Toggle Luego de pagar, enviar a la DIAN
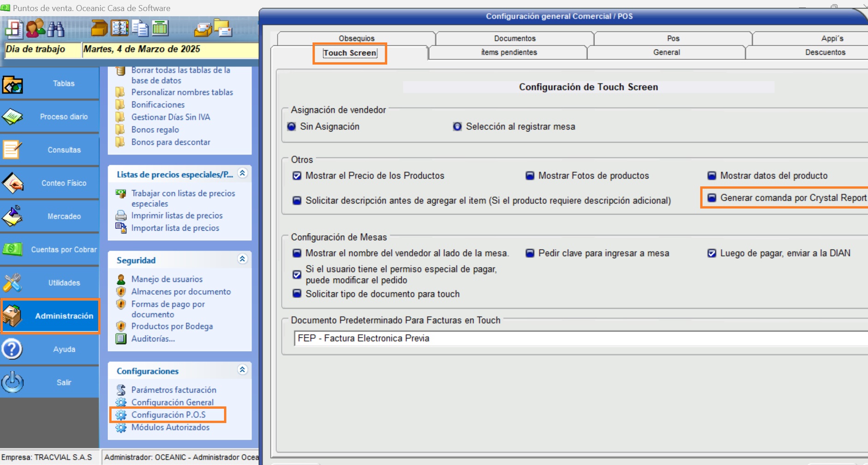The image size is (868, 465). (x=712, y=253)
